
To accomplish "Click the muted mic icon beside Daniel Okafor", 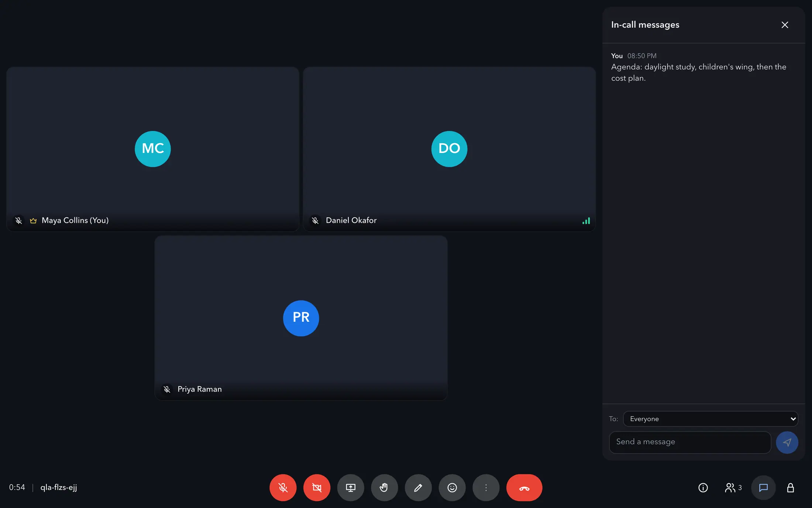I will click(x=315, y=221).
